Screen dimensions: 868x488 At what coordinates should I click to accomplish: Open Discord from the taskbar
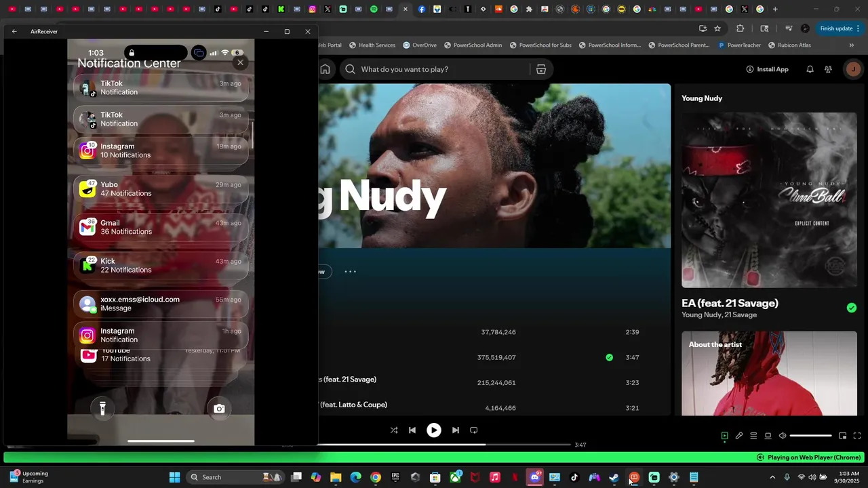[535, 477]
